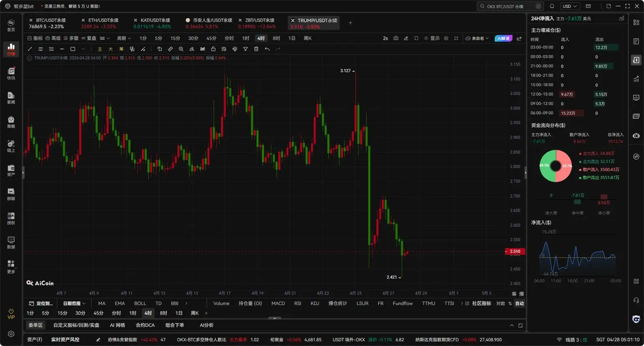Switch to the ZBT/USDT永续 tab
644x346 pixels.
tap(257, 23)
